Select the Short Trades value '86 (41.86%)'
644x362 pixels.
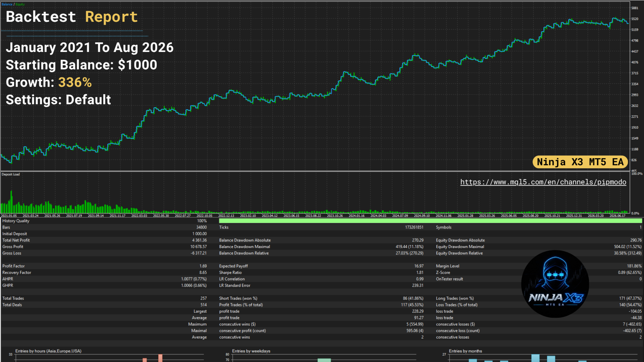click(x=413, y=298)
